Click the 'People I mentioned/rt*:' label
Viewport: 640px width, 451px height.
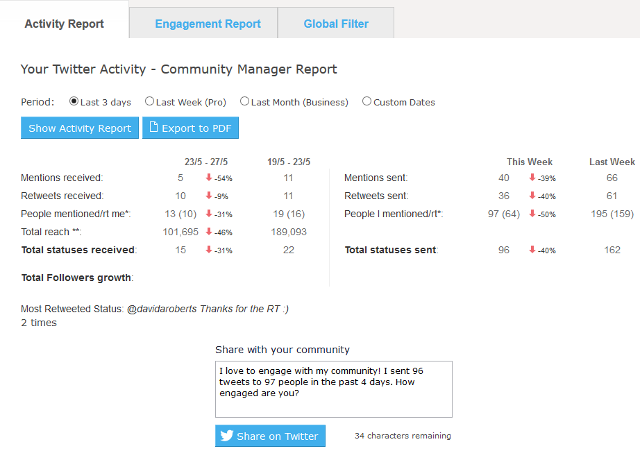click(x=393, y=213)
